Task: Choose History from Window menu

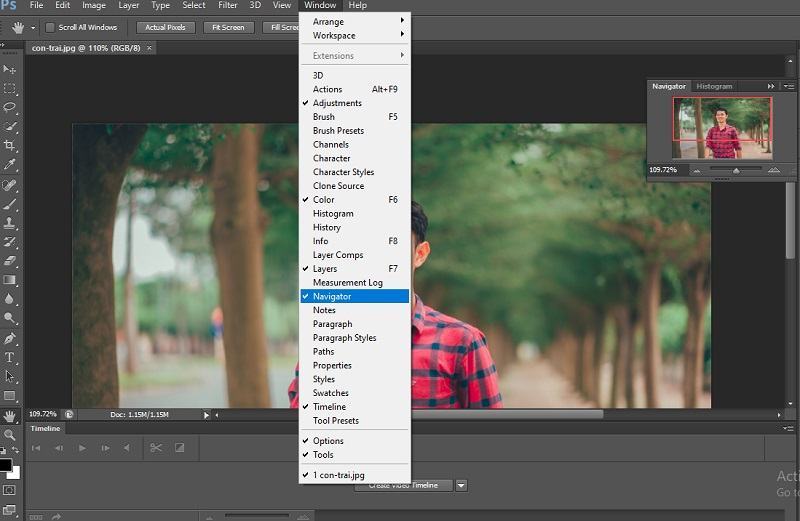Action: pos(355,228)
